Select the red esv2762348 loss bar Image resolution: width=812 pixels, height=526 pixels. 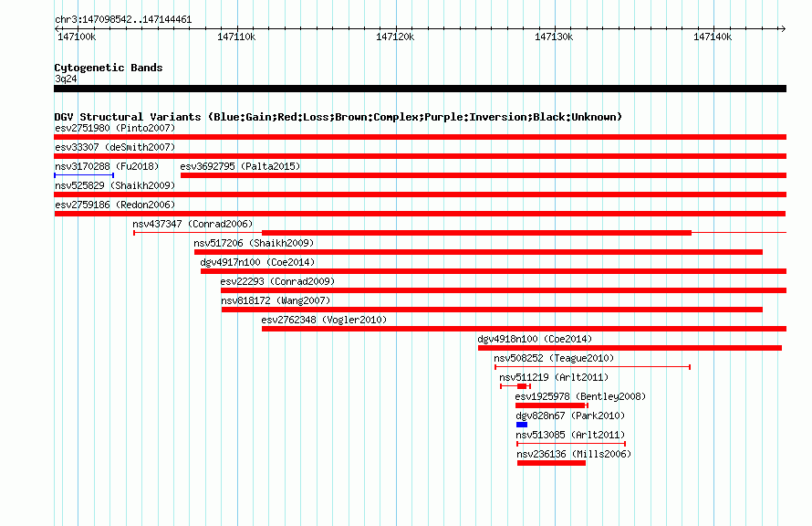coord(524,329)
